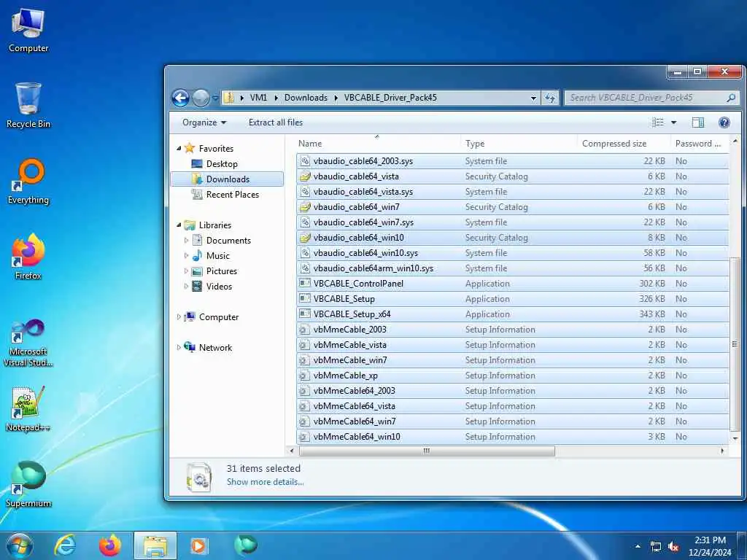Click the search magnifier icon
Viewport: 747px width, 560px height.
click(x=731, y=98)
